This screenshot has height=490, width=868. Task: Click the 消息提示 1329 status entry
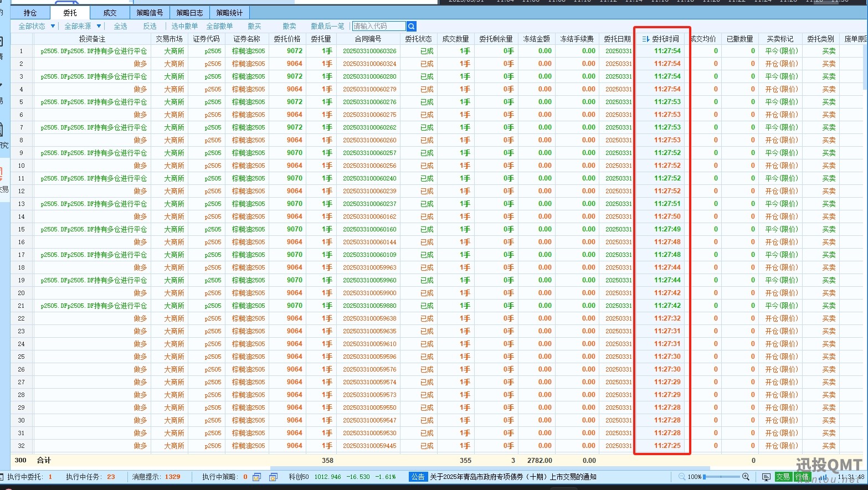coord(156,477)
